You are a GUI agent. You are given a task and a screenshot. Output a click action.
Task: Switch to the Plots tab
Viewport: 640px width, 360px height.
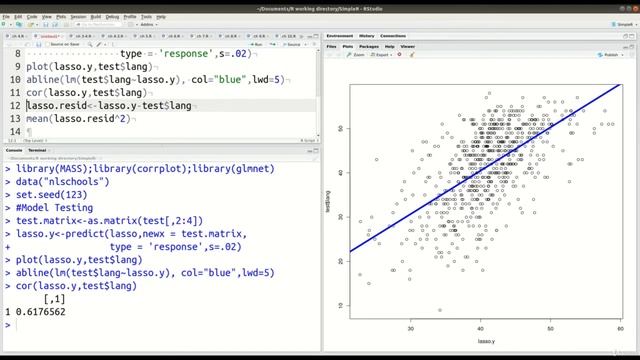point(348,47)
